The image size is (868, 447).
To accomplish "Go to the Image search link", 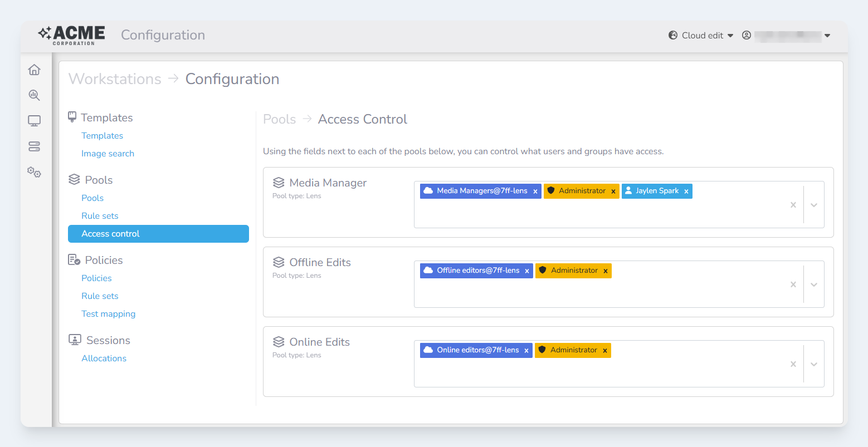I will coord(108,154).
